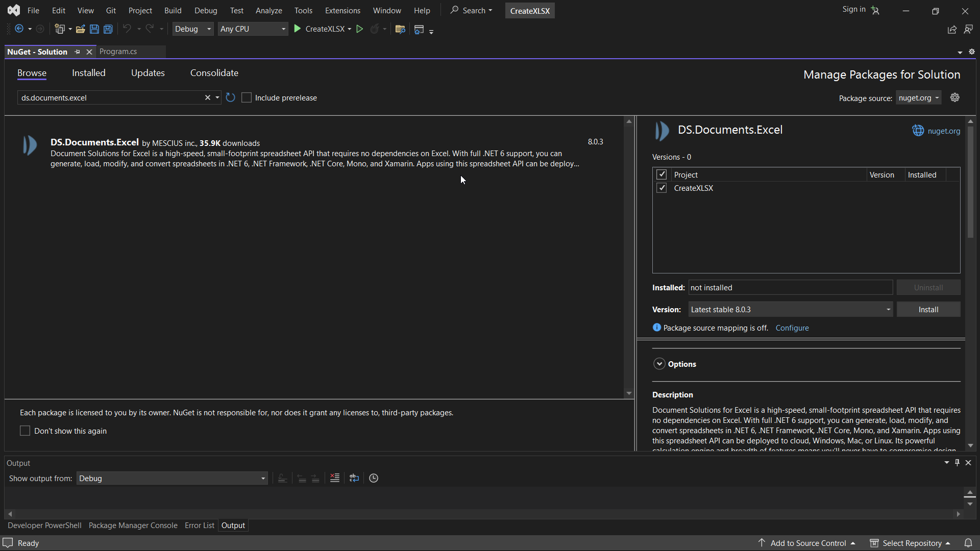Toggle Word Wrap in Output window

coord(354,478)
